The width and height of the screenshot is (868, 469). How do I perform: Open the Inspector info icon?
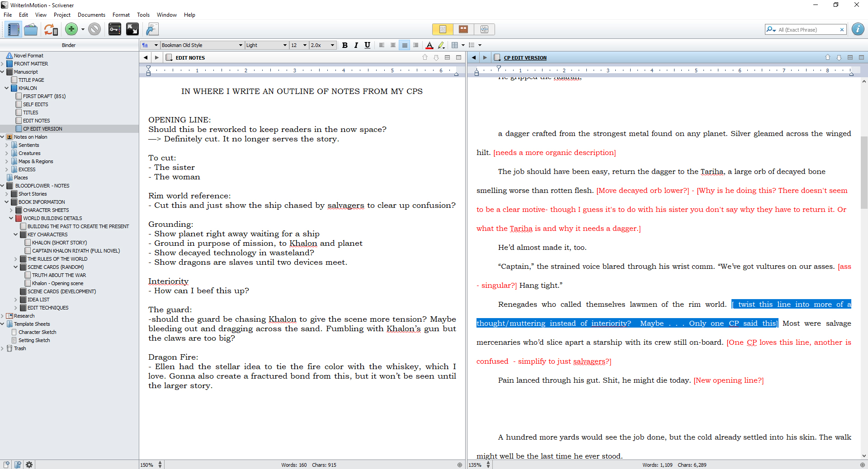click(x=858, y=29)
